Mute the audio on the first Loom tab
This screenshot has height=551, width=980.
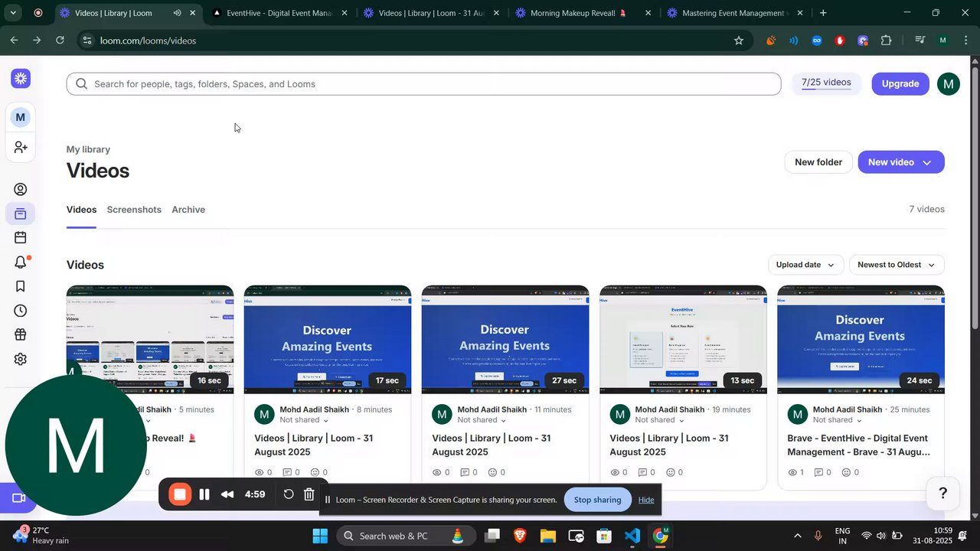coord(177,13)
